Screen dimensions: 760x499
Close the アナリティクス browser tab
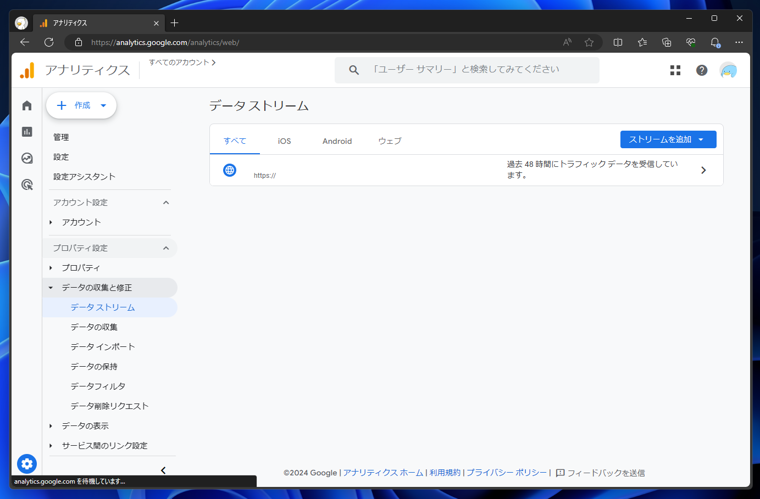coord(156,23)
